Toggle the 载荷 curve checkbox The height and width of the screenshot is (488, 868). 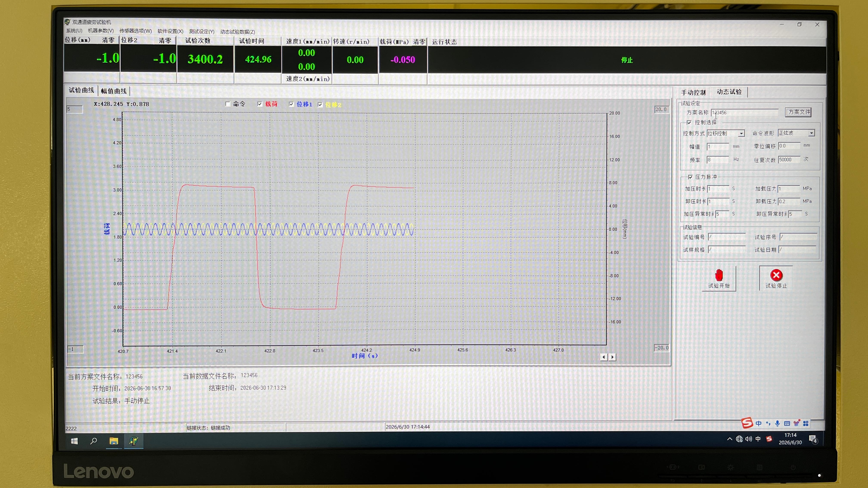coord(259,104)
